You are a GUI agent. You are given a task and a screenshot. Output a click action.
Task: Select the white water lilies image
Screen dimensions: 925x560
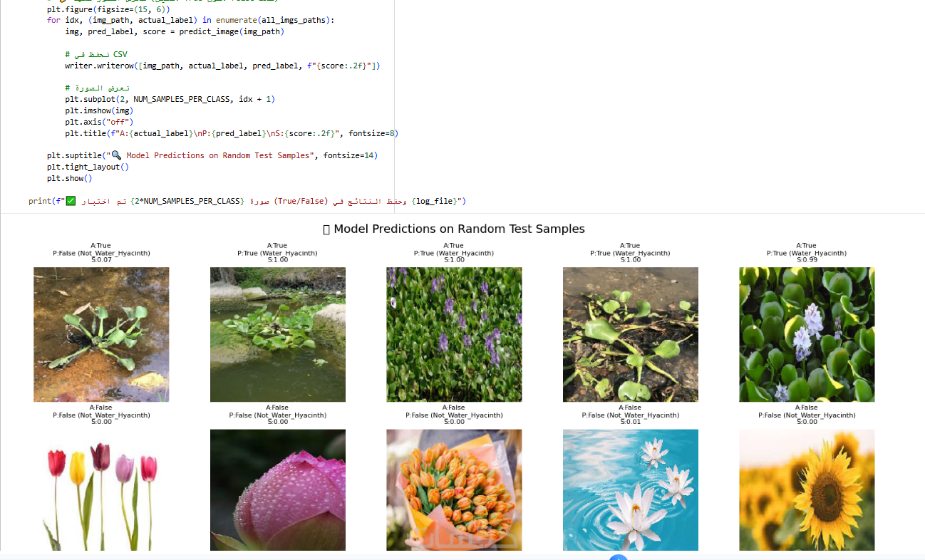pos(631,489)
